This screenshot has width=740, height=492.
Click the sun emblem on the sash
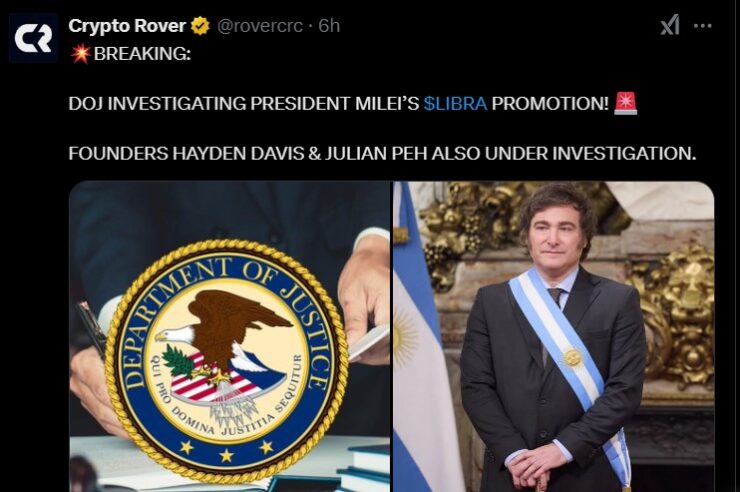point(572,357)
